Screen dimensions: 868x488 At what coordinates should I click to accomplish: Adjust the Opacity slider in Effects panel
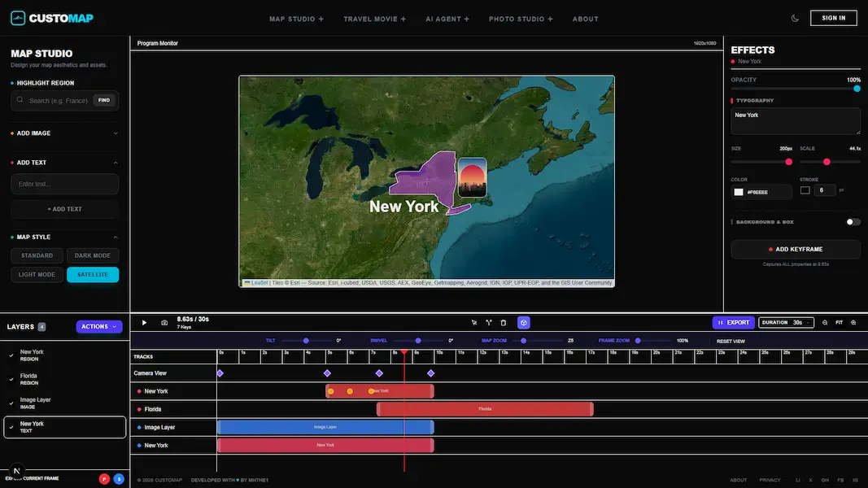tap(855, 88)
